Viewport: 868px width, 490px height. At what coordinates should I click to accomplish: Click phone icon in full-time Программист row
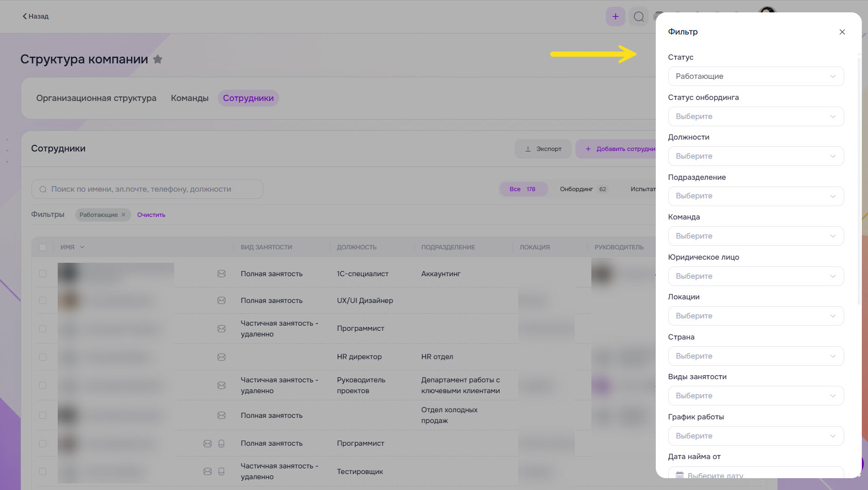point(222,444)
